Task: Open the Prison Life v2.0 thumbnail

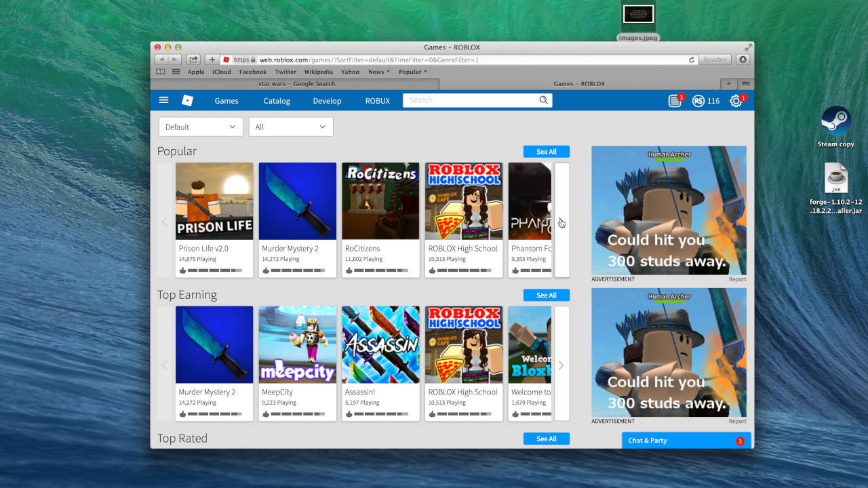Action: (x=214, y=201)
